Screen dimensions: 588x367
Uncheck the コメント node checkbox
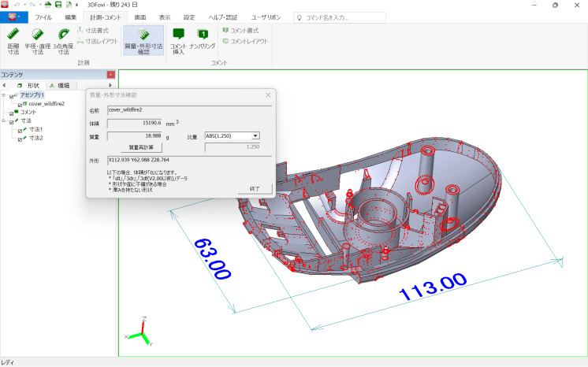pyautogui.click(x=11, y=114)
